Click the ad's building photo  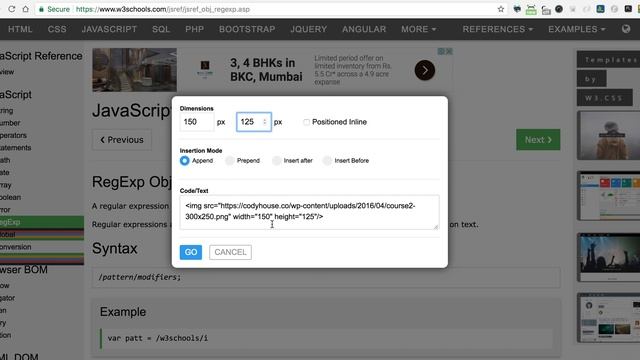click(134, 70)
